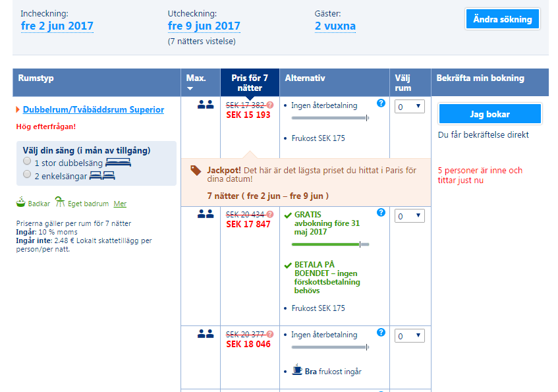Sort by the Max. column header arrow
The width and height of the screenshot is (558, 392).
pos(190,88)
